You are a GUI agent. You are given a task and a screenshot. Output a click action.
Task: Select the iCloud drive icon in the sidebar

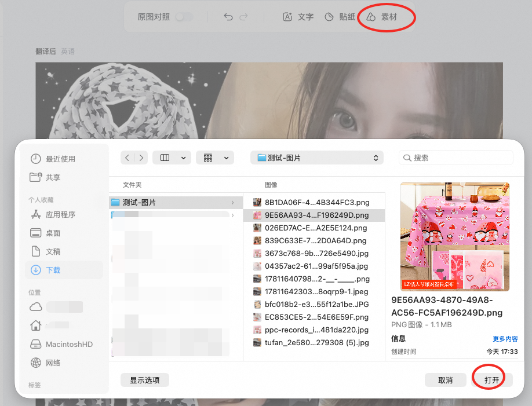pos(35,307)
